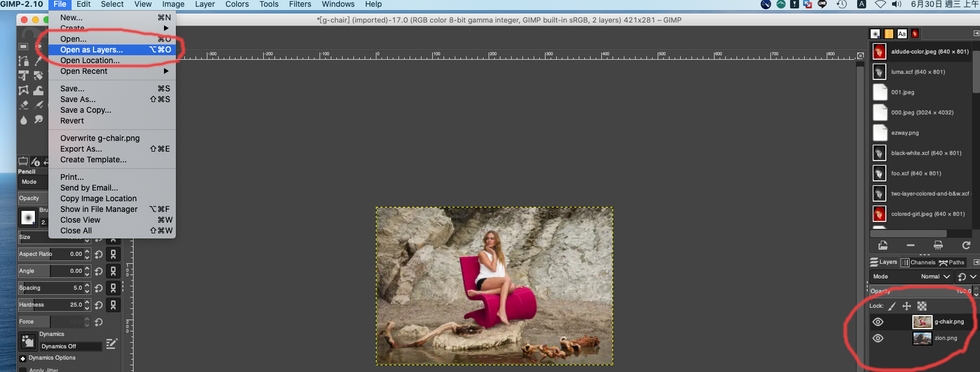Hide the g-chair.png layer
Viewport: 980px width, 372px height.
pyautogui.click(x=878, y=322)
